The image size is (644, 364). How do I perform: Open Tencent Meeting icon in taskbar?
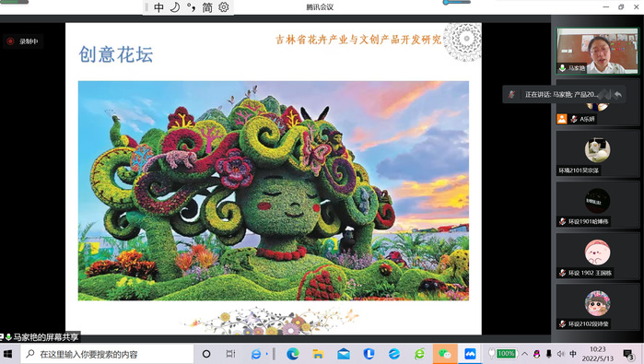pyautogui.click(x=470, y=354)
